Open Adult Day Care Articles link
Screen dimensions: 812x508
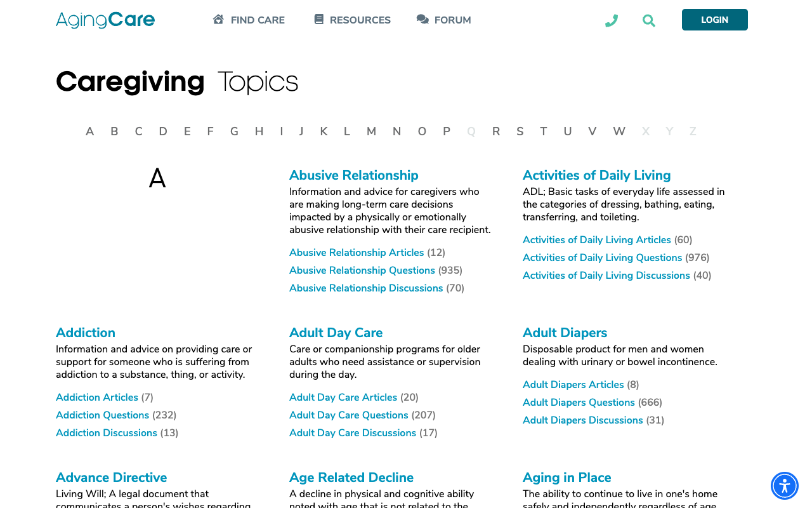coord(343,398)
